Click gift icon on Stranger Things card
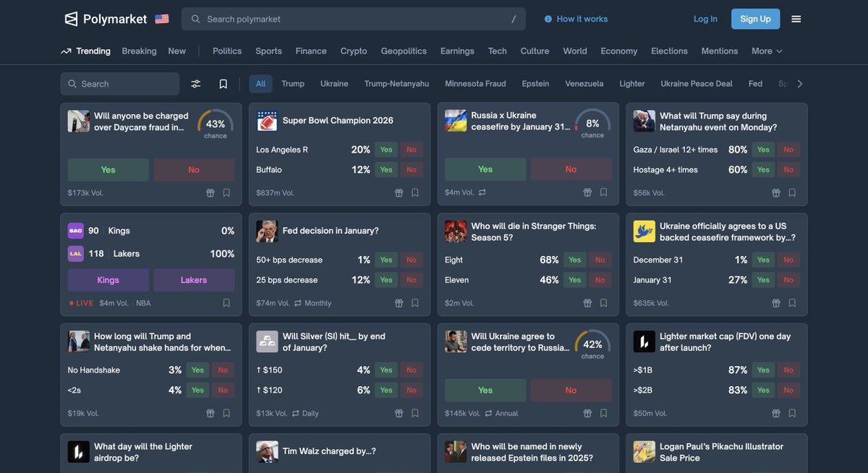 [x=588, y=303]
